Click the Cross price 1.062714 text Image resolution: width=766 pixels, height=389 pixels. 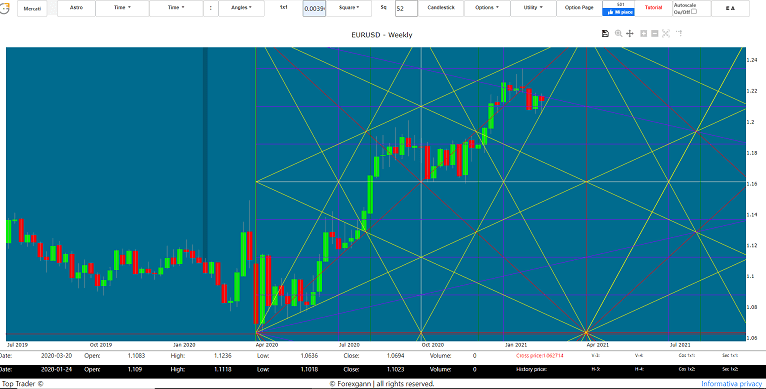(540, 356)
